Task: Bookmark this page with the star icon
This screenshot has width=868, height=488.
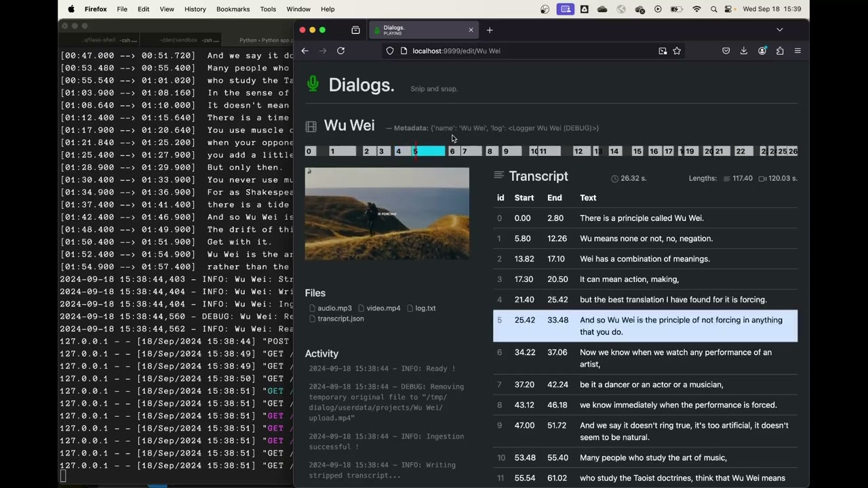Action: click(x=677, y=51)
